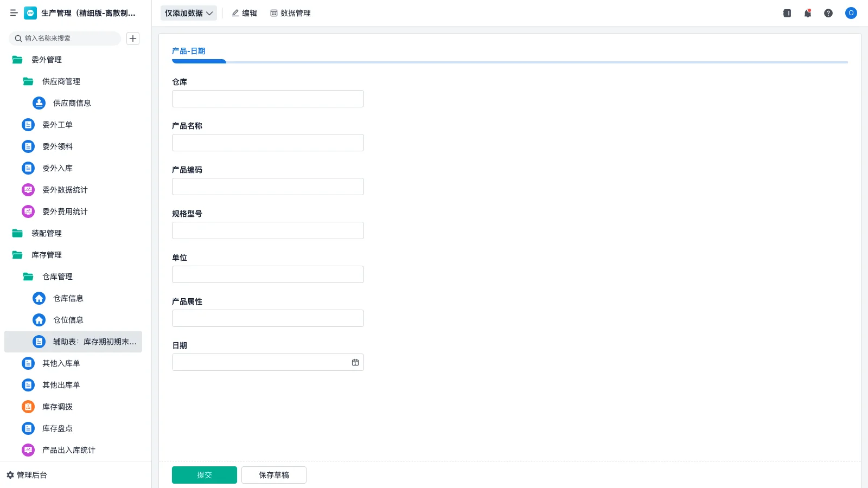Collapse the 委外管理 folder
868x488 pixels.
[17, 60]
